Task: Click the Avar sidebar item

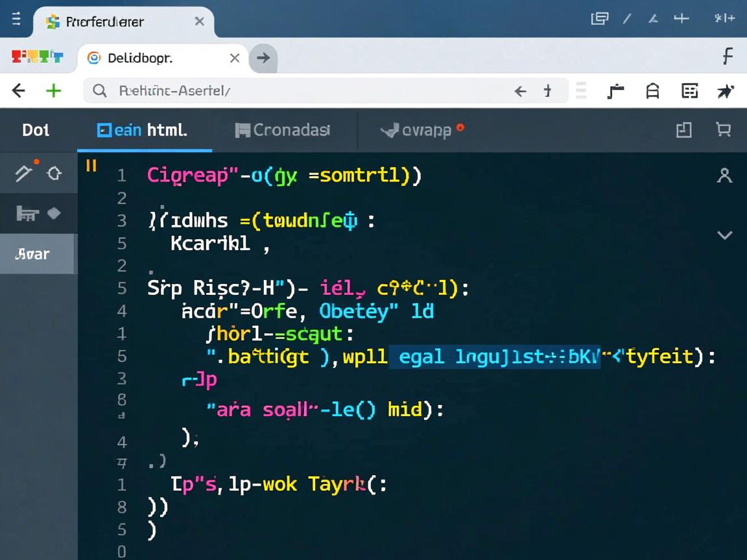Action: (33, 254)
